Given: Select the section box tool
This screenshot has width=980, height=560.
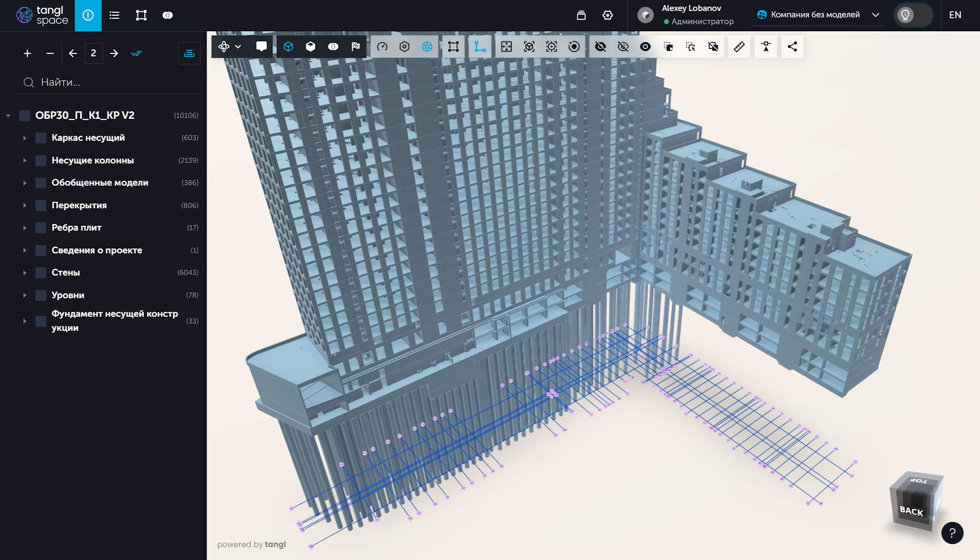Looking at the screenshot, I should click(453, 47).
